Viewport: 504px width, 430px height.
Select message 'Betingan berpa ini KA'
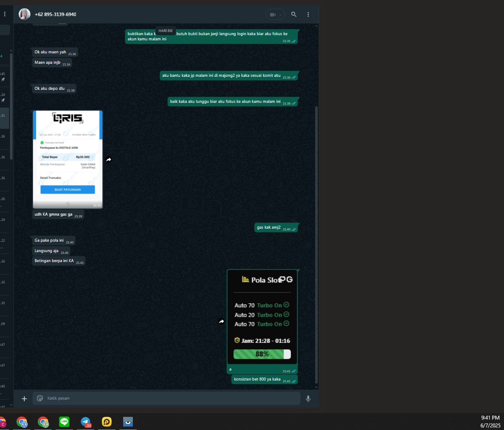pos(59,261)
